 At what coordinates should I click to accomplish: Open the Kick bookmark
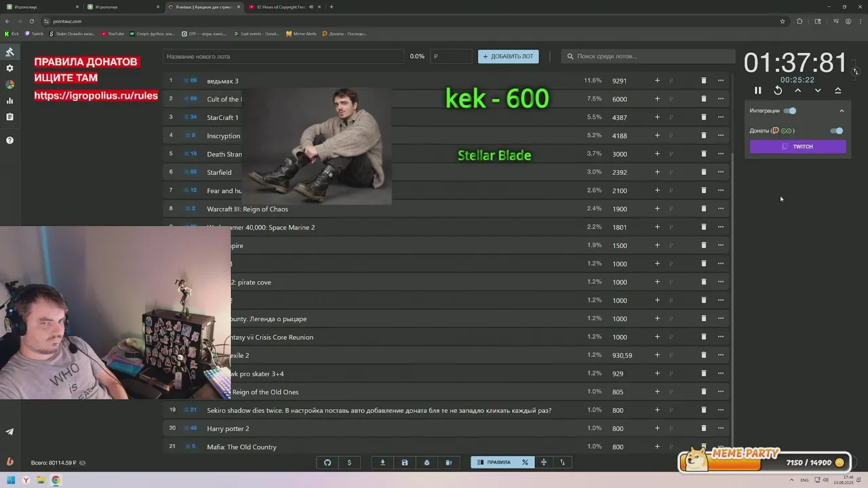pos(12,33)
